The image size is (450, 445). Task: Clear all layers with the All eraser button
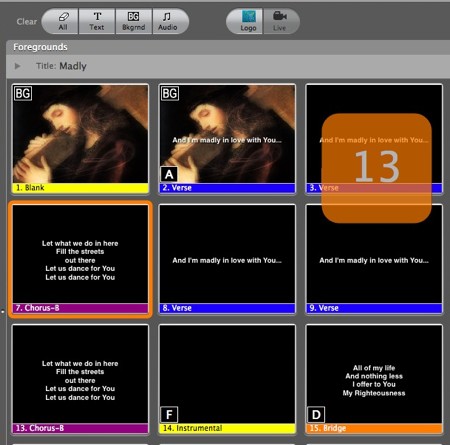click(61, 21)
